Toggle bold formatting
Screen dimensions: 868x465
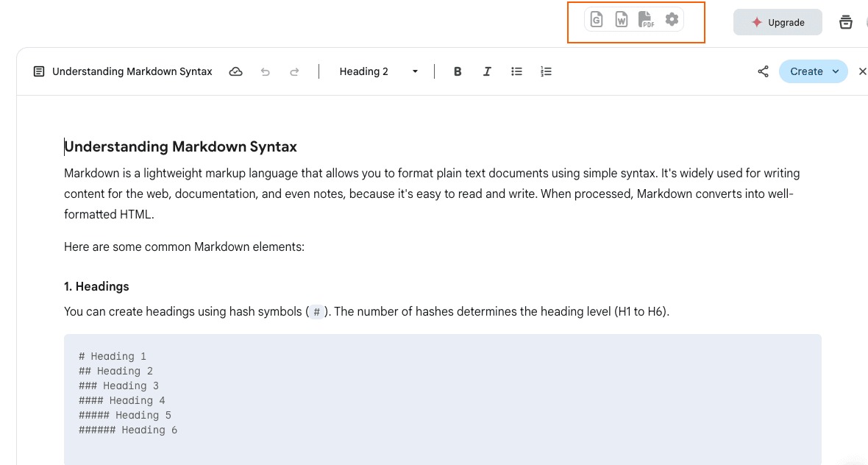click(458, 71)
